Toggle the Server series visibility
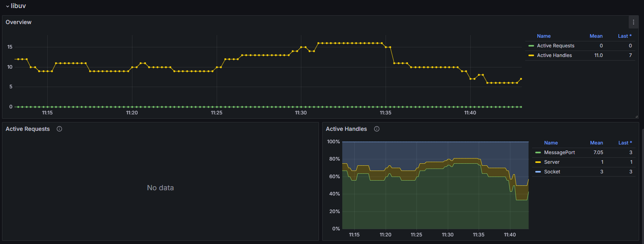Screen dimensions: 644x244 point(552,162)
